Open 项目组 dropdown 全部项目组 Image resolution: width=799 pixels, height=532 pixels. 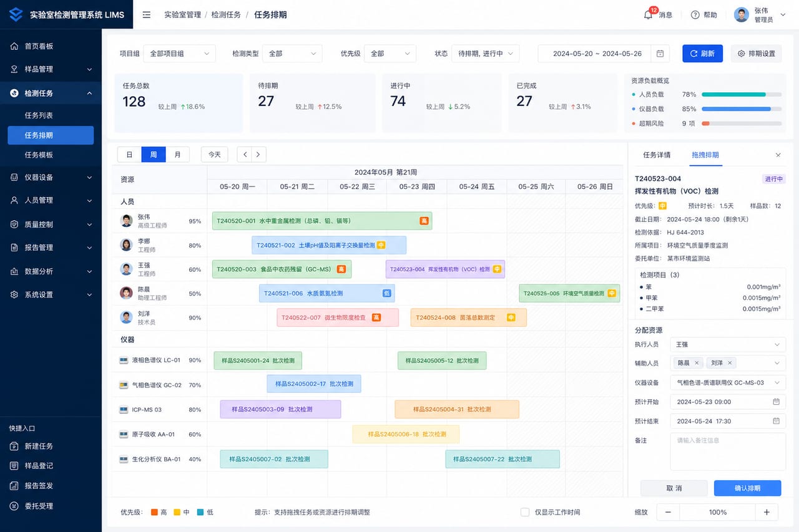[x=180, y=54]
